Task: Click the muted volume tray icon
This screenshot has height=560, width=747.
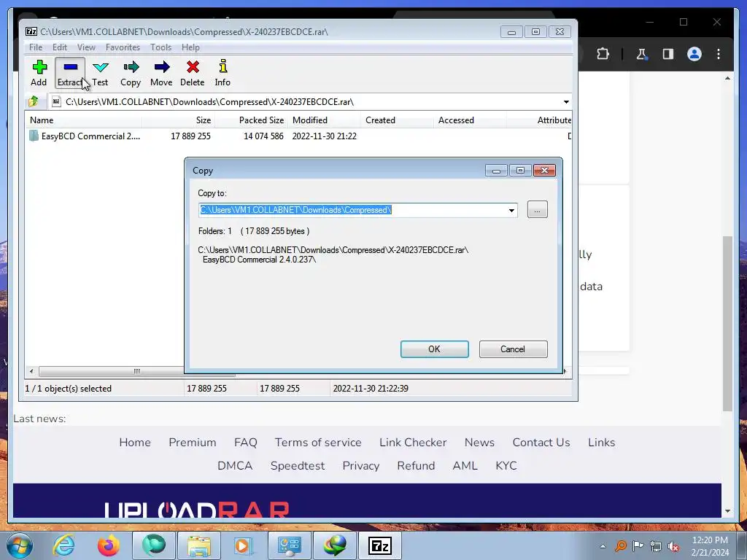Action: click(673, 546)
